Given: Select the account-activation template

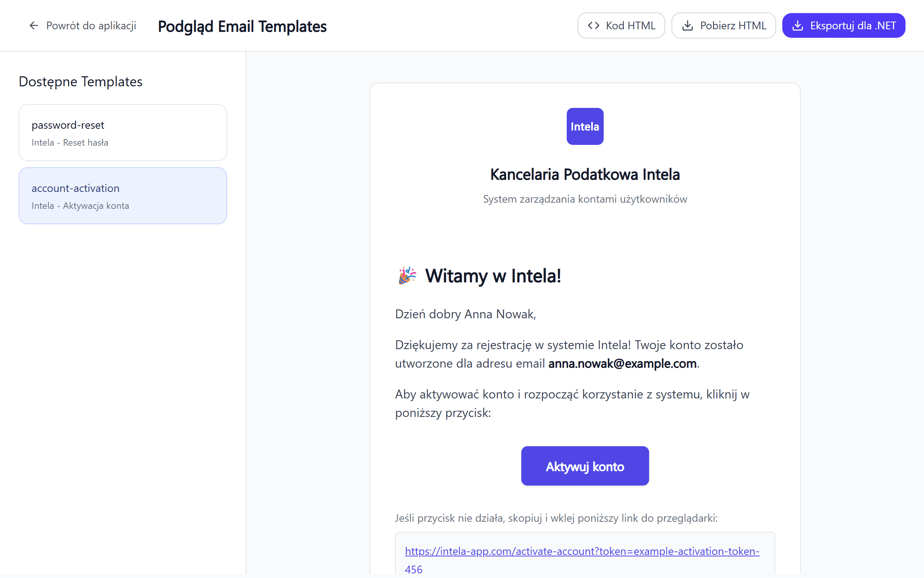Looking at the screenshot, I should [x=123, y=196].
